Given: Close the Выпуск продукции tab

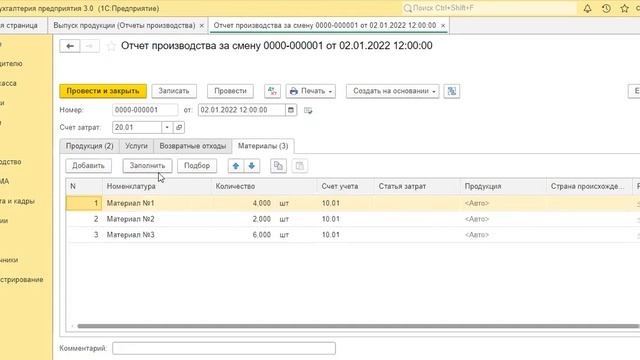Looking at the screenshot, I should 202,25.
